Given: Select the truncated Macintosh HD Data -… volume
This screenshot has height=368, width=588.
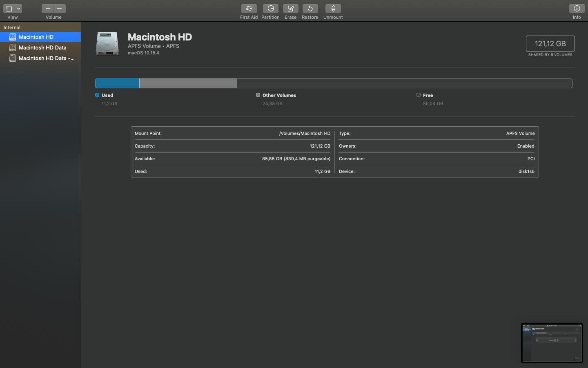Looking at the screenshot, I should tap(40, 58).
